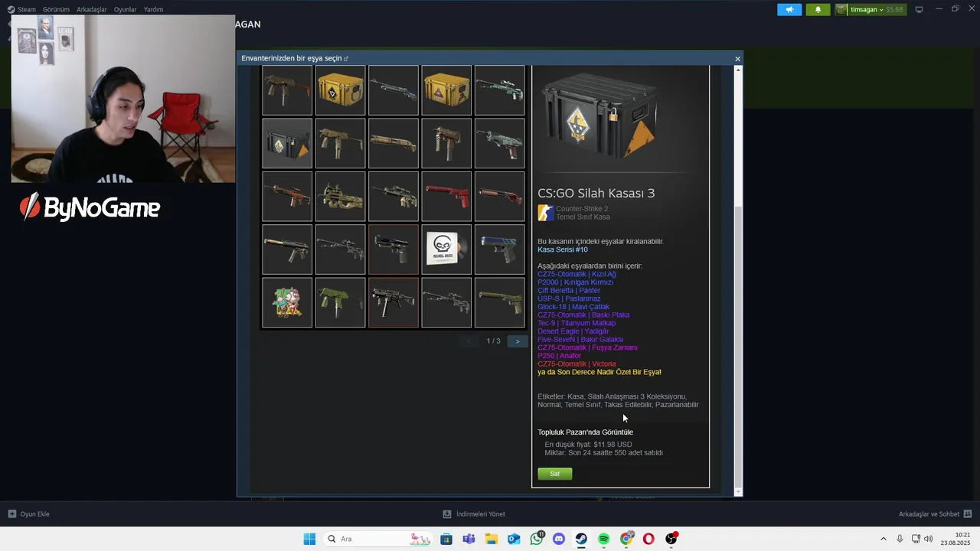Viewport: 980px width, 551px height.
Task: Open the Görünüm menu
Action: point(56,9)
